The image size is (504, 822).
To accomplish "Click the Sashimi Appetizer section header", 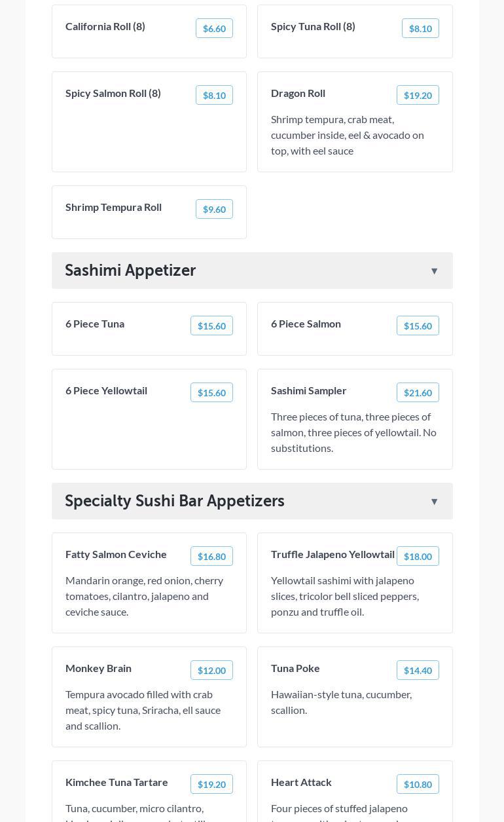I will tap(130, 271).
